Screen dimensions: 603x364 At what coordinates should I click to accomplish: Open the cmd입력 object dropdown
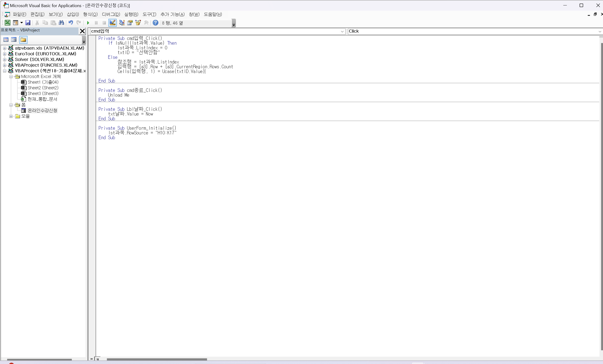(342, 31)
